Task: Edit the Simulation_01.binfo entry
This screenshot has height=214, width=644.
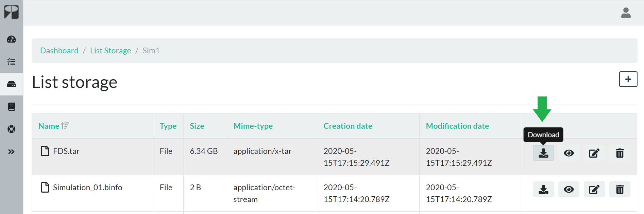Action: 594,190
